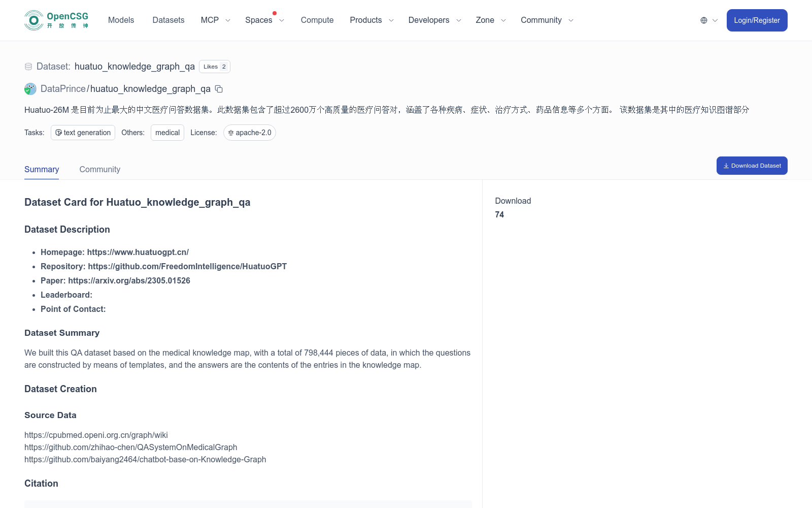Expand the Developers menu chevron

(459, 20)
